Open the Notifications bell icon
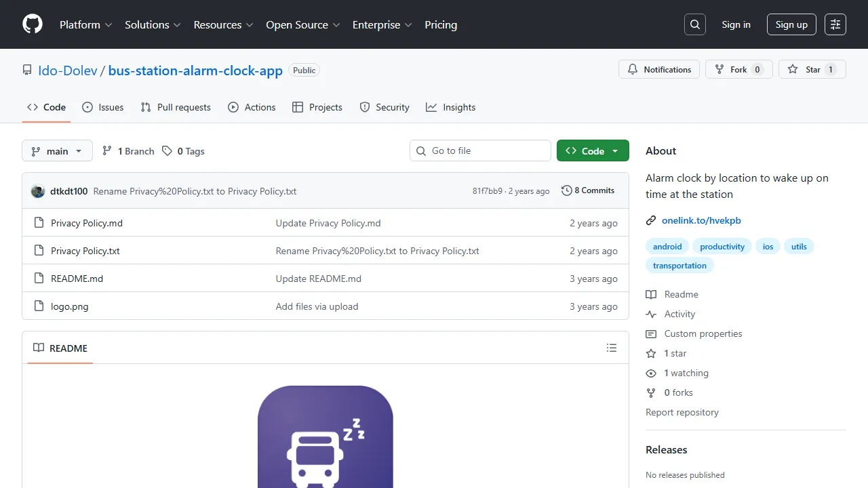 631,69
